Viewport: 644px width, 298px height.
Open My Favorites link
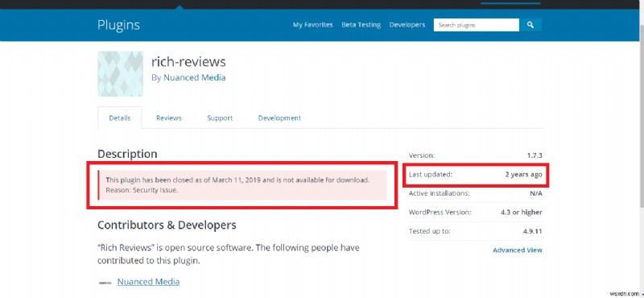coord(312,25)
